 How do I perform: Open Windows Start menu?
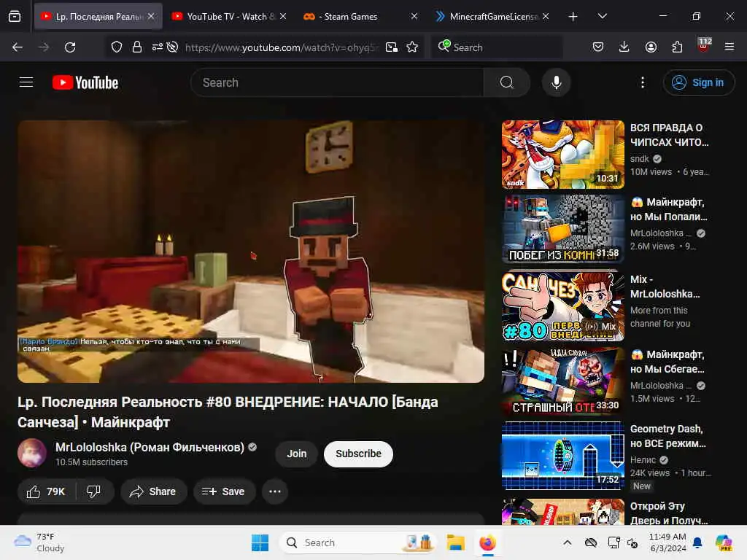tap(260, 542)
